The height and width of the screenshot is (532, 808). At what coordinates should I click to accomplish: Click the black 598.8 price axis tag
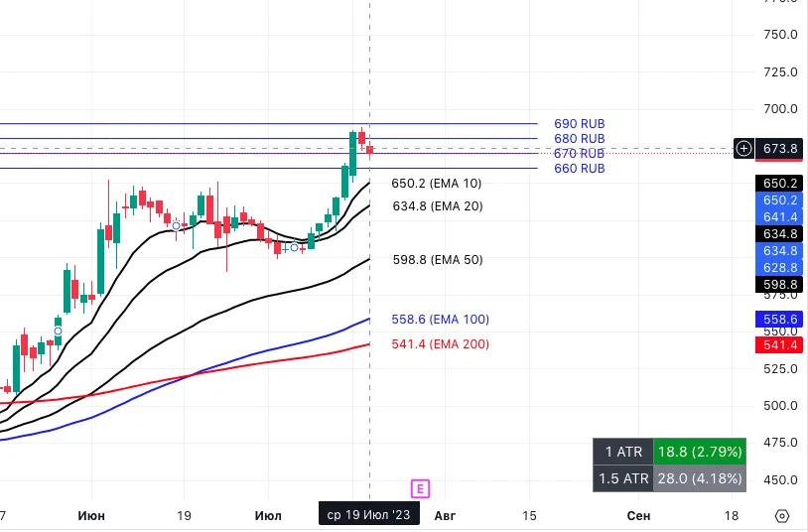coord(779,285)
